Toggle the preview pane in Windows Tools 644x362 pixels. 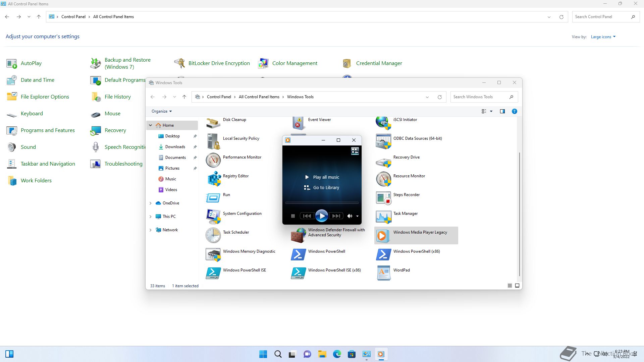click(x=502, y=111)
